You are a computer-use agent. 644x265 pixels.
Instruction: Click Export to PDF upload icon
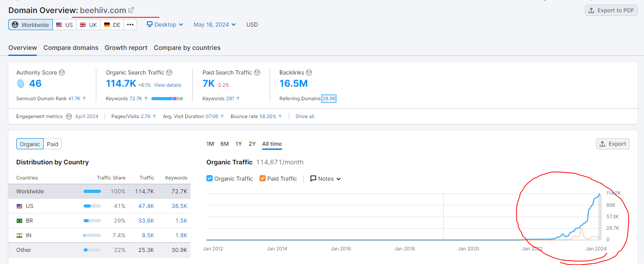(x=591, y=10)
